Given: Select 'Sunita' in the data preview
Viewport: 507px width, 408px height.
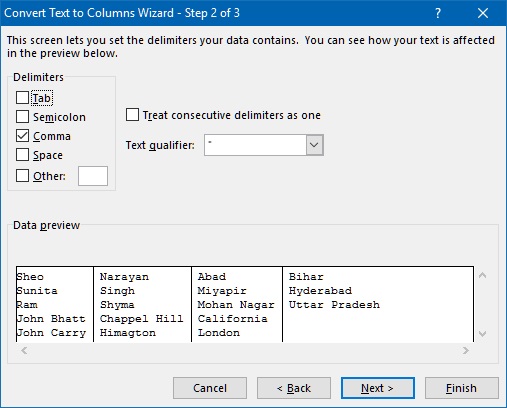Looking at the screenshot, I should (37, 291).
